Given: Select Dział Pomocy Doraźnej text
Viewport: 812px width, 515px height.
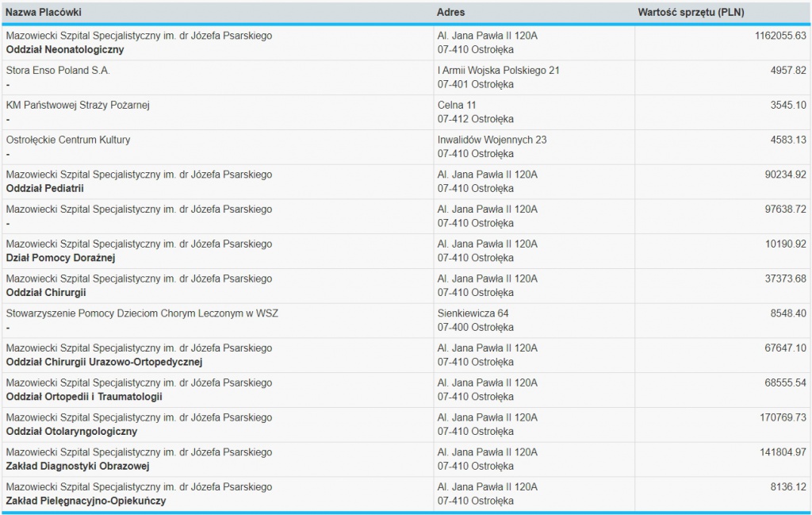Looking at the screenshot, I should (x=60, y=258).
